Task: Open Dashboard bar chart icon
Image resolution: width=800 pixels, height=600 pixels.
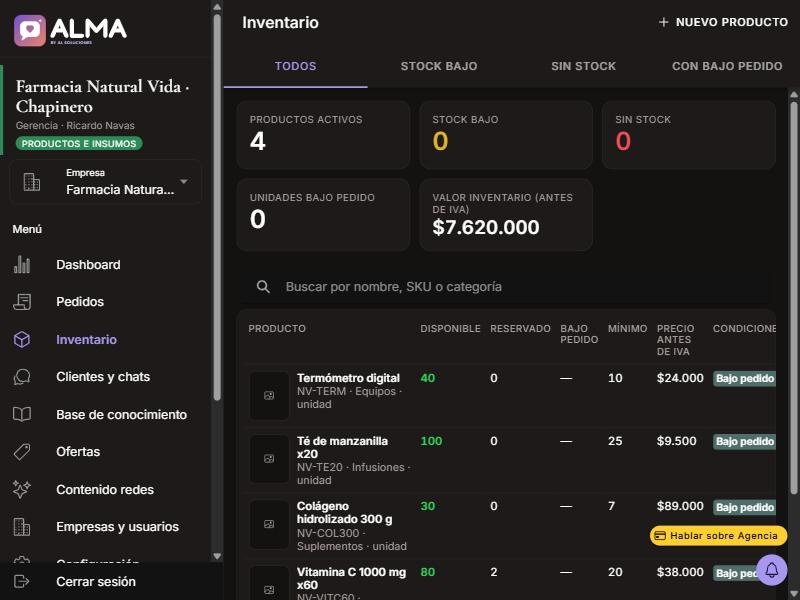Action: point(21,264)
